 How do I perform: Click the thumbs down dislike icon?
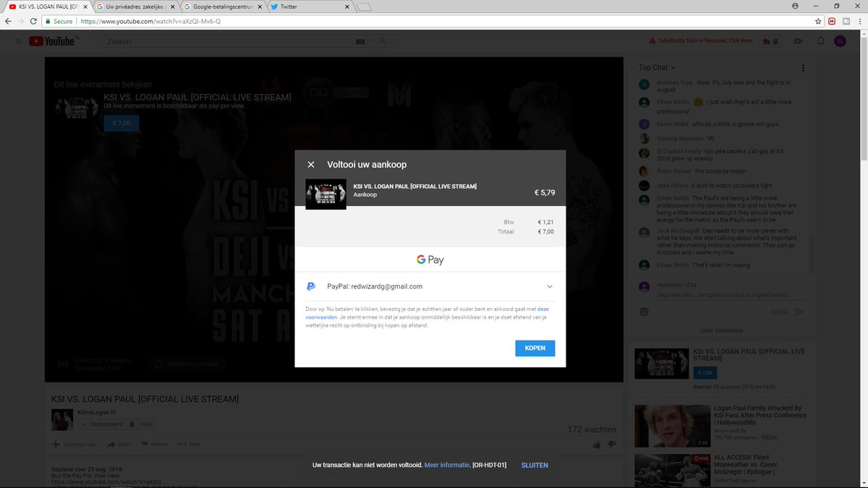tap(612, 445)
